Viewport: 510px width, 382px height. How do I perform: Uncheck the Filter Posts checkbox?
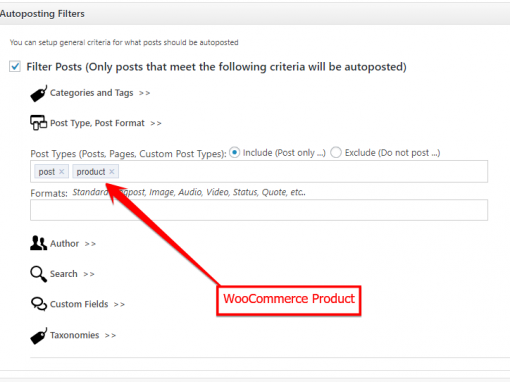[15, 66]
